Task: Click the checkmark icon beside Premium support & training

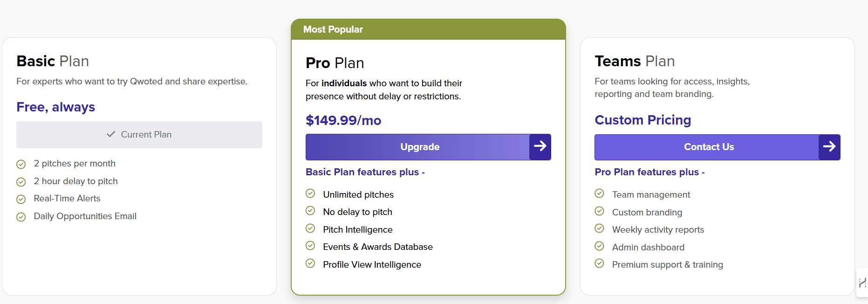Action: [599, 263]
